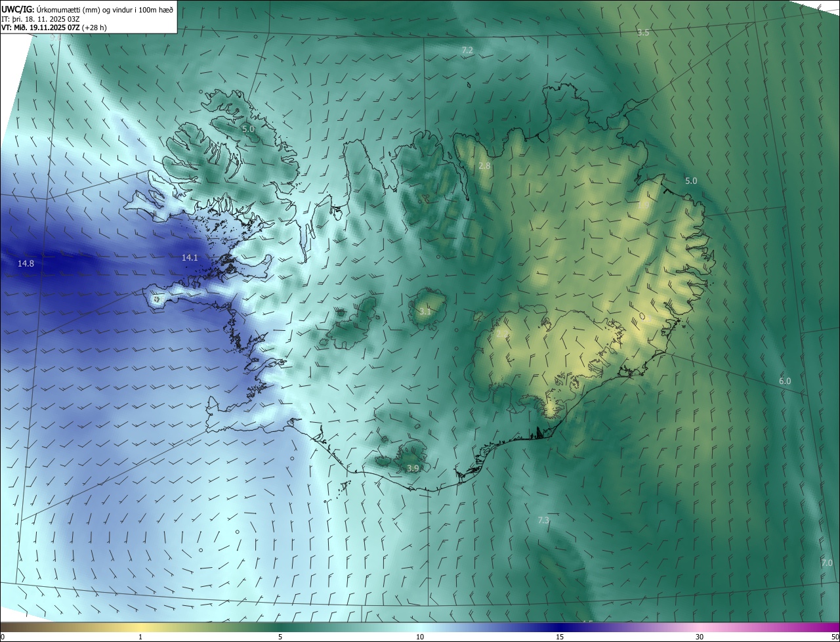Click the "3.9" value label on the south coast glacier
840x642 pixels.
click(413, 468)
